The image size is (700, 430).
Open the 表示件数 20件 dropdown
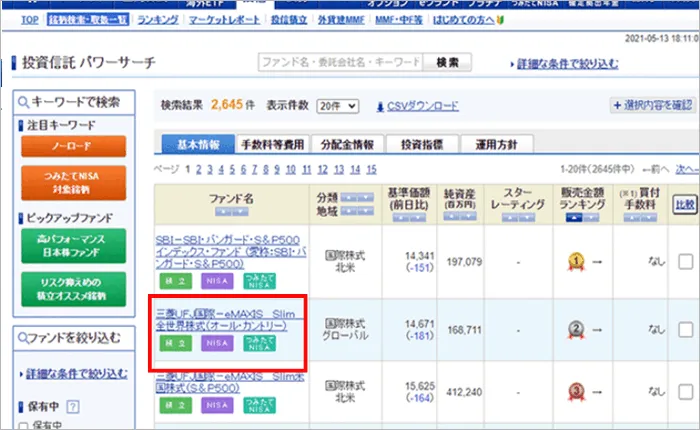338,106
